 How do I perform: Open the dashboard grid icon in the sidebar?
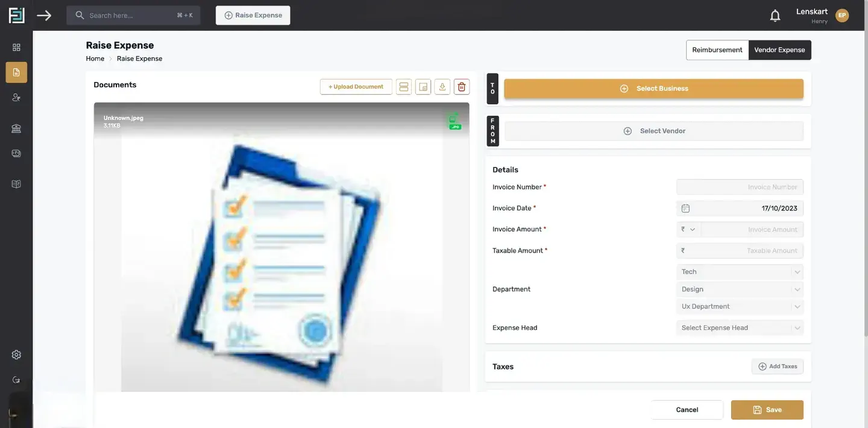pyautogui.click(x=16, y=48)
